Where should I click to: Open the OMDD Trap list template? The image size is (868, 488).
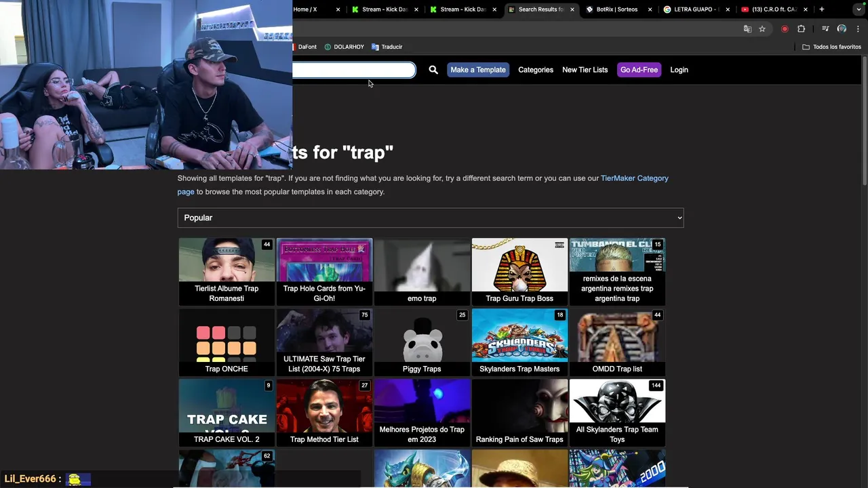617,342
